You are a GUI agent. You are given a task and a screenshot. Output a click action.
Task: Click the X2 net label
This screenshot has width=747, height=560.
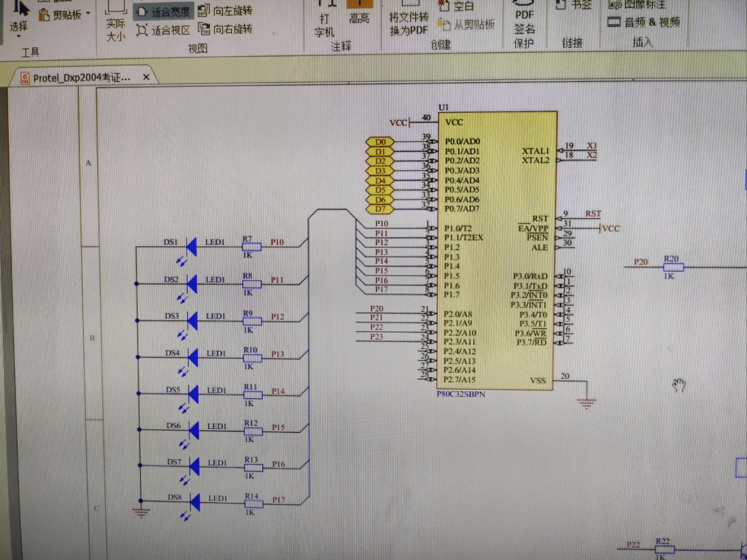pos(591,155)
